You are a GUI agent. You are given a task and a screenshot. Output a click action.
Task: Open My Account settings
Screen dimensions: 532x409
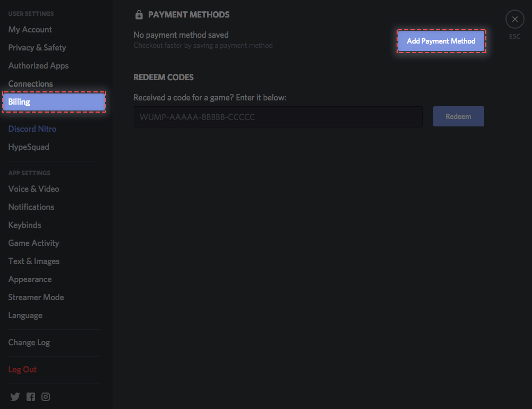click(30, 30)
